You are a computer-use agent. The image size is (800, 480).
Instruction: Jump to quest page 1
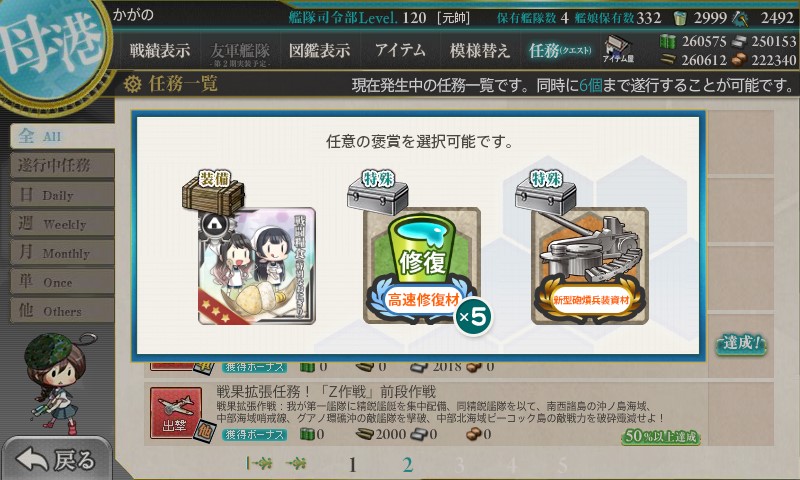352,465
